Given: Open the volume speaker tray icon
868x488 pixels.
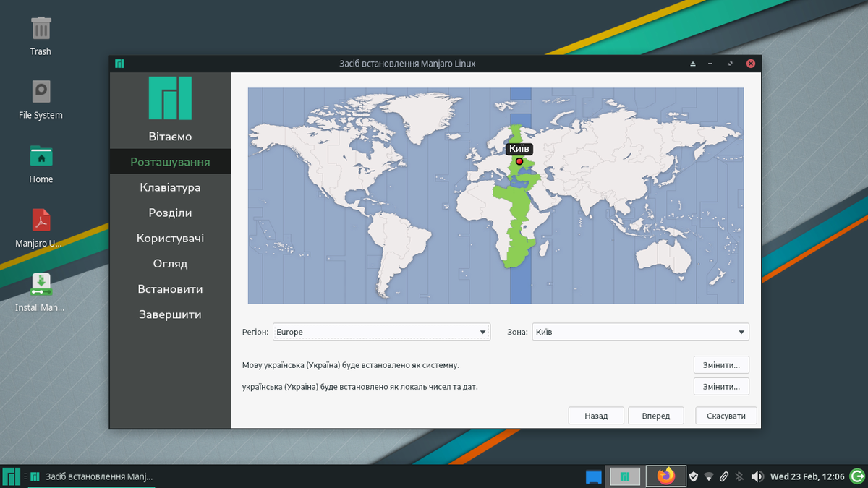Looking at the screenshot, I should pos(757,476).
